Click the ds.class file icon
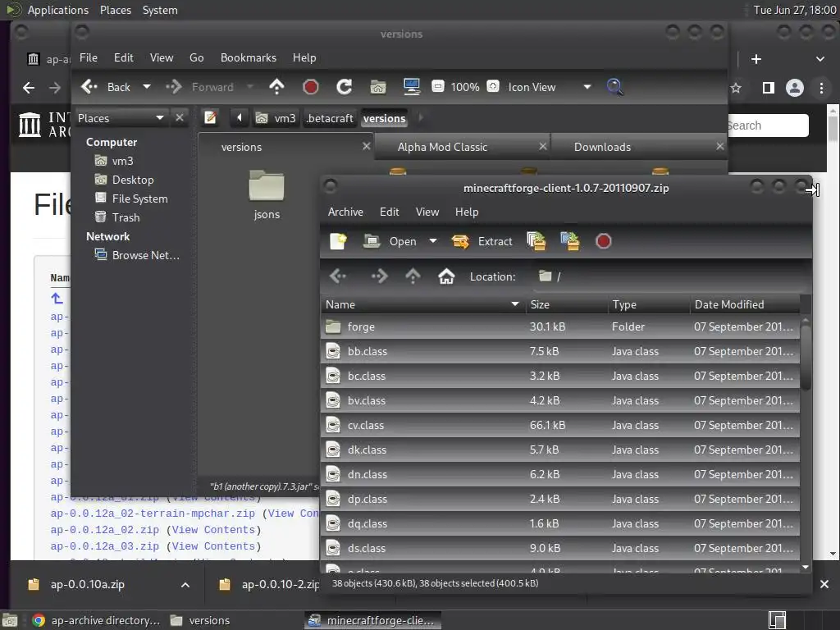The height and width of the screenshot is (630, 840). point(333,548)
